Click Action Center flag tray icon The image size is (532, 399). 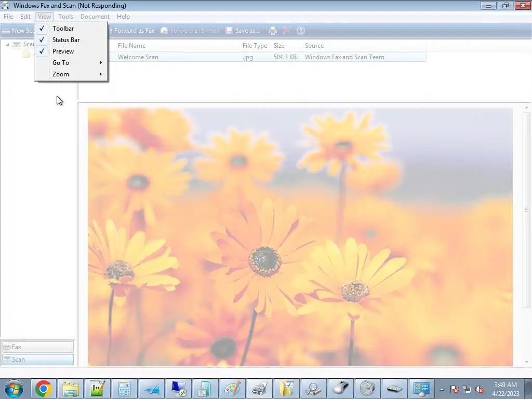[x=454, y=389]
